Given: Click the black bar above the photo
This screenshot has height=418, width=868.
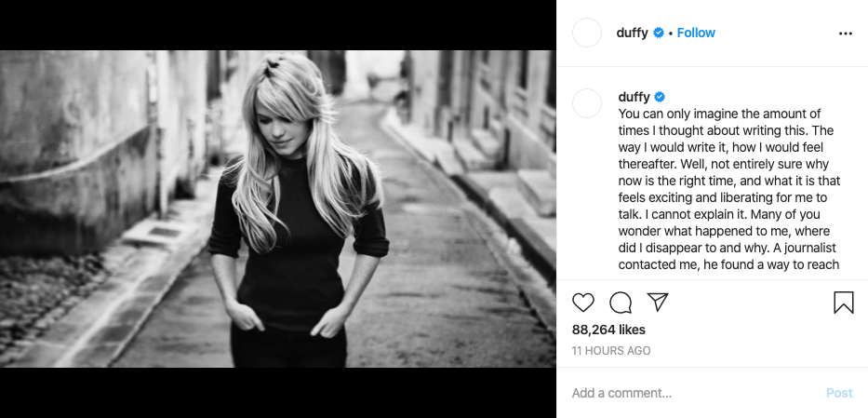Looking at the screenshot, I should coord(278,25).
